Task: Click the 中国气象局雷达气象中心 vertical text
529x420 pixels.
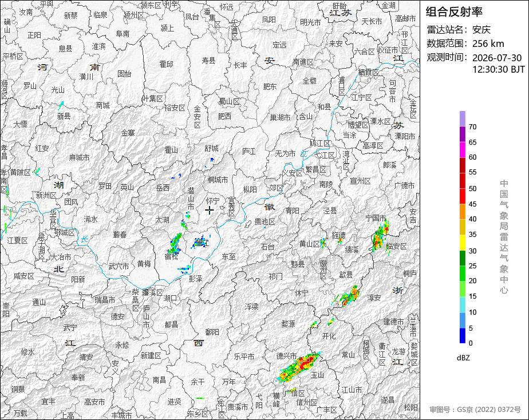Action: pyautogui.click(x=504, y=237)
